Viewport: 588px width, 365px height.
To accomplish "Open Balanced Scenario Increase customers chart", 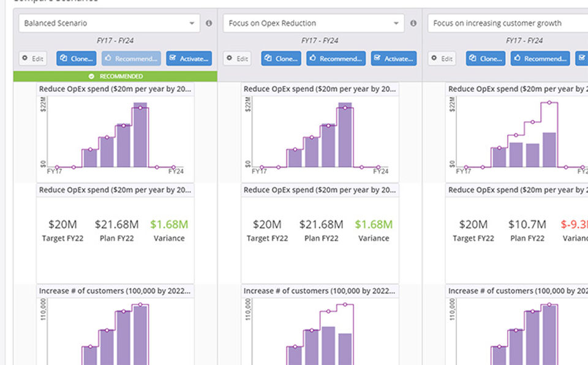I will [115, 331].
